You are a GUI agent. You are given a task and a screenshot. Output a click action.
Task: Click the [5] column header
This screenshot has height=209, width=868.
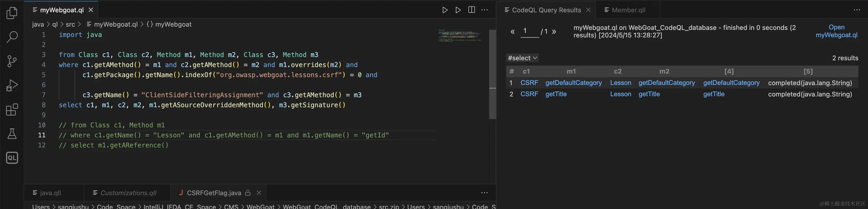[808, 71]
